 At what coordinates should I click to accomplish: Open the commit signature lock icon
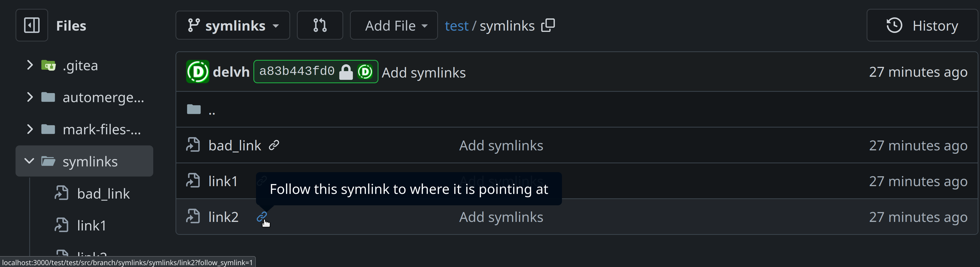(346, 72)
